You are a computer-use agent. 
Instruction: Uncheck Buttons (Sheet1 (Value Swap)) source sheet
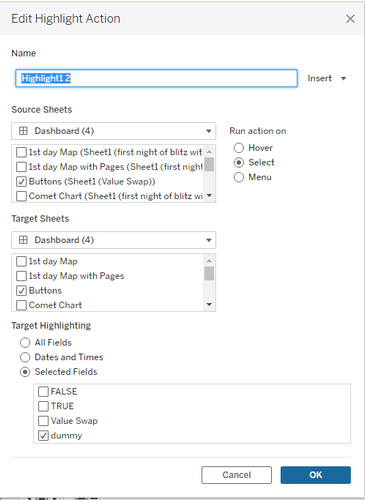21,181
